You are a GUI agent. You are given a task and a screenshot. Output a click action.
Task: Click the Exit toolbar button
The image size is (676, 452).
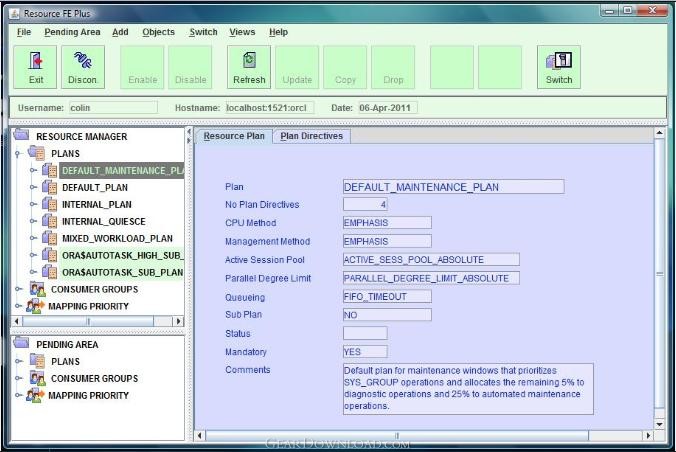pos(35,67)
